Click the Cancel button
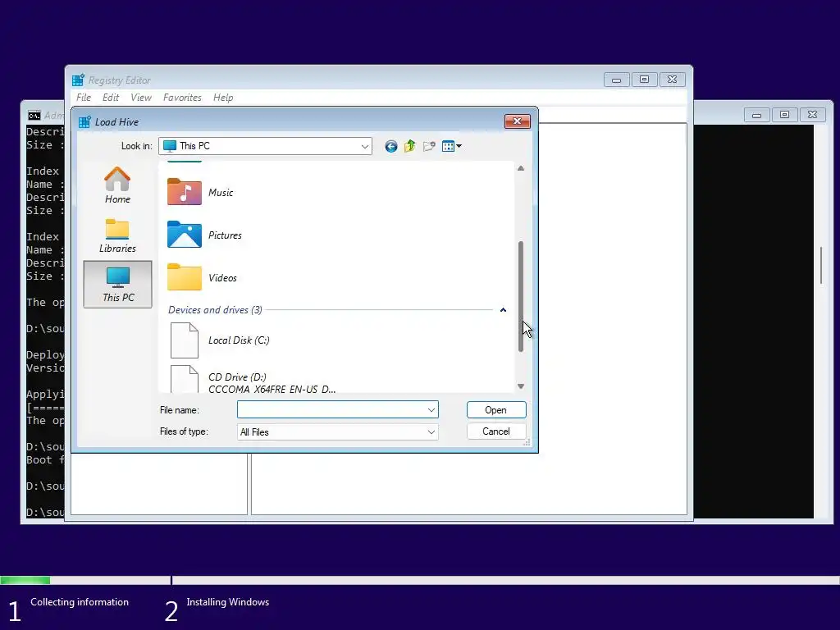Screen dimensions: 840x630 (x=496, y=431)
